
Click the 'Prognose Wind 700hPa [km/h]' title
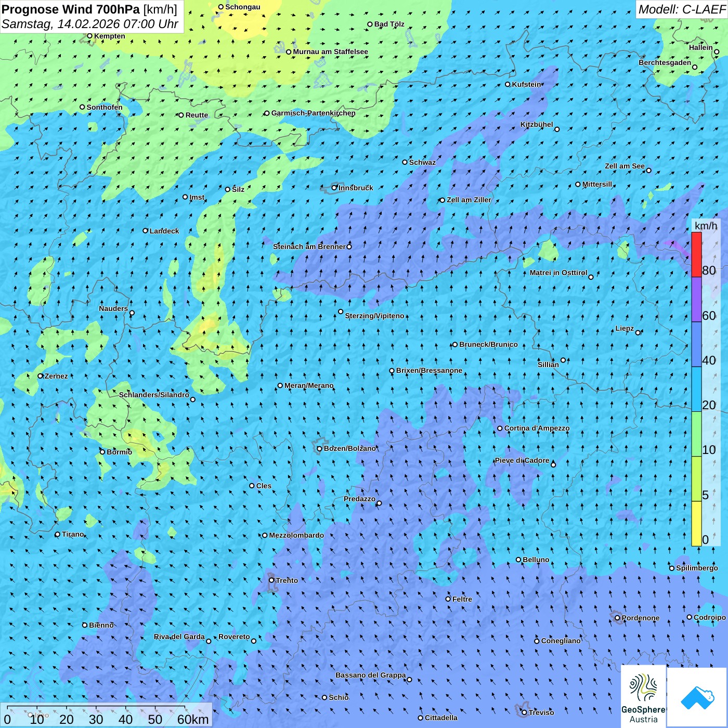pos(89,9)
